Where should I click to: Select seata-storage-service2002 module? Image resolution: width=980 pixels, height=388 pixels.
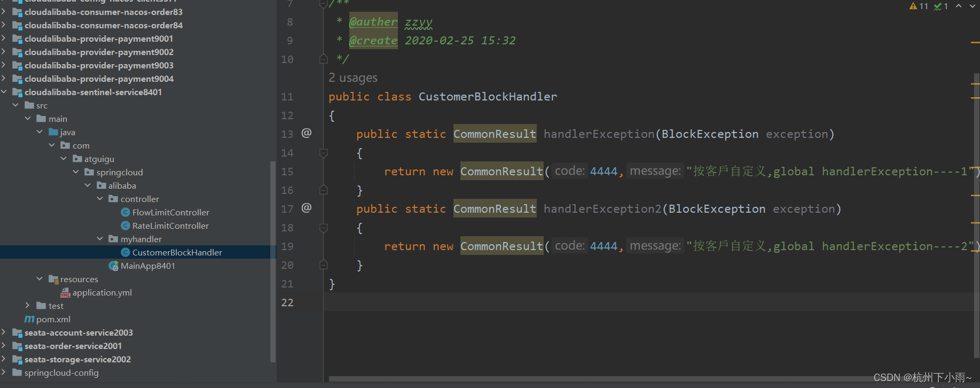pos(77,359)
